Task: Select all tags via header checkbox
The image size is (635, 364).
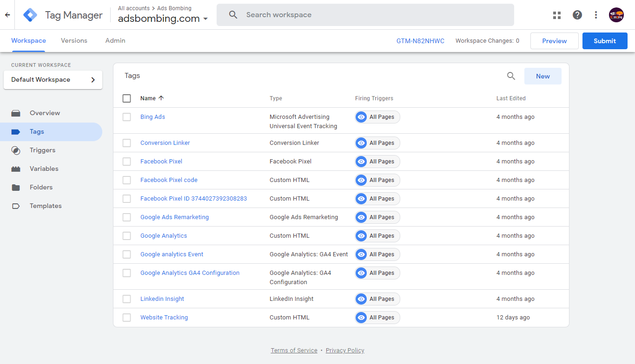Action: (126, 98)
